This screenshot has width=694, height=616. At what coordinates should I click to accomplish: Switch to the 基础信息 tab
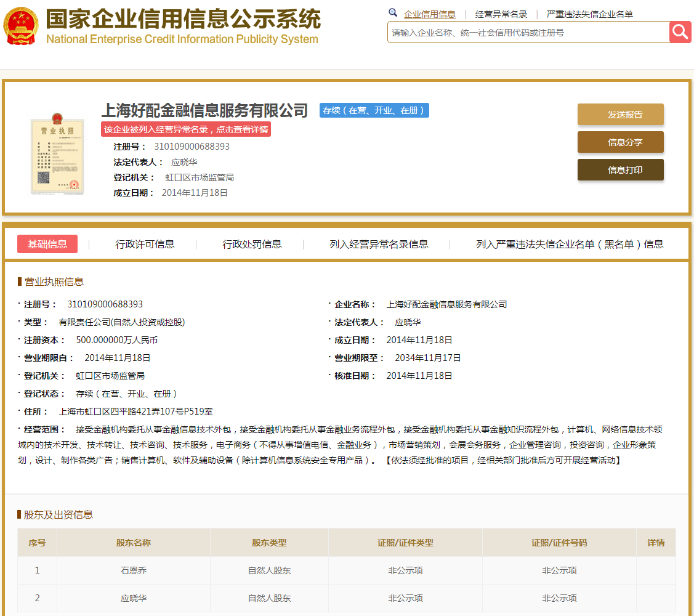[x=47, y=244]
